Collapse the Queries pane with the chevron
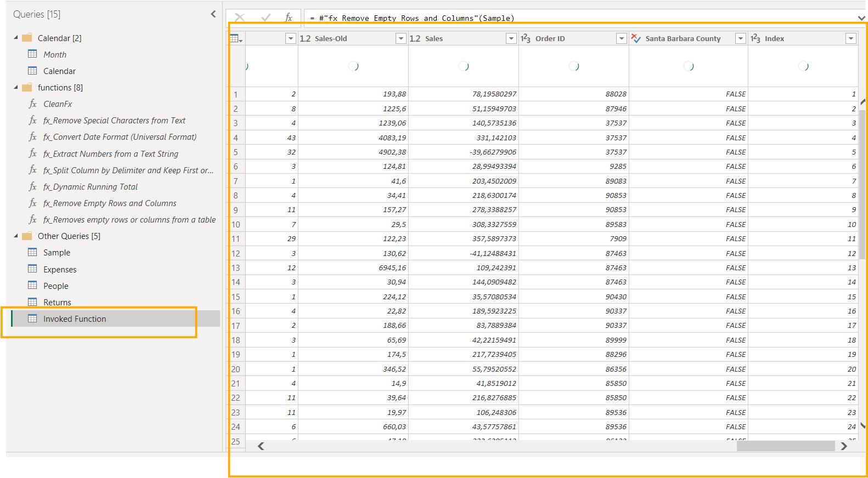Screen dimensions: 868x478 coord(213,14)
